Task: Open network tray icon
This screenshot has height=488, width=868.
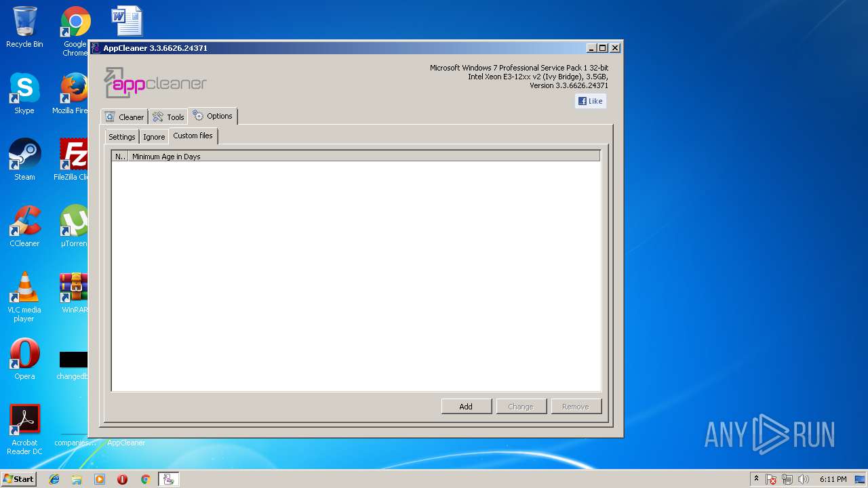Action: [x=787, y=479]
